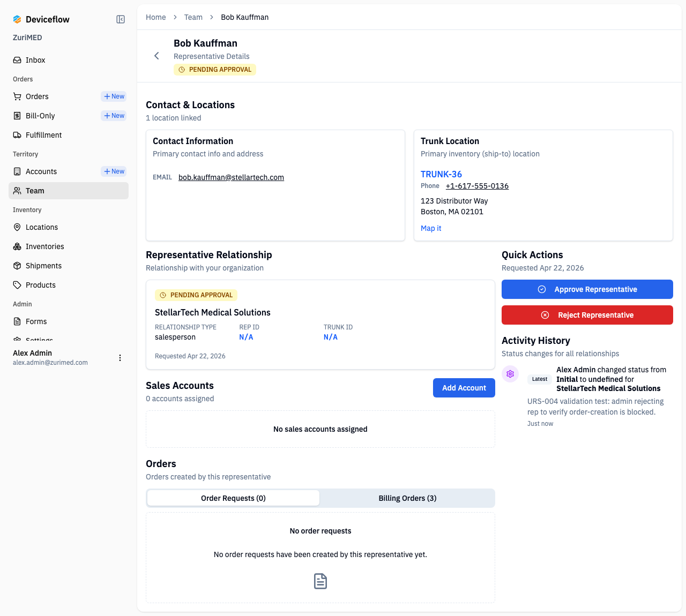This screenshot has width=686, height=616.
Task: Click the ZuriMED organization name
Action: [x=27, y=37]
